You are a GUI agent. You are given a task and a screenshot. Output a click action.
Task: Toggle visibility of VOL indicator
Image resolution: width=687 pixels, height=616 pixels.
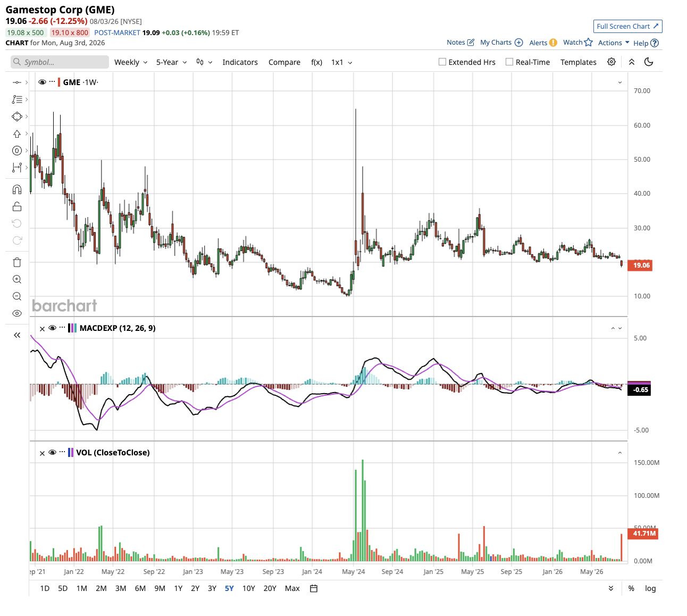tap(52, 453)
